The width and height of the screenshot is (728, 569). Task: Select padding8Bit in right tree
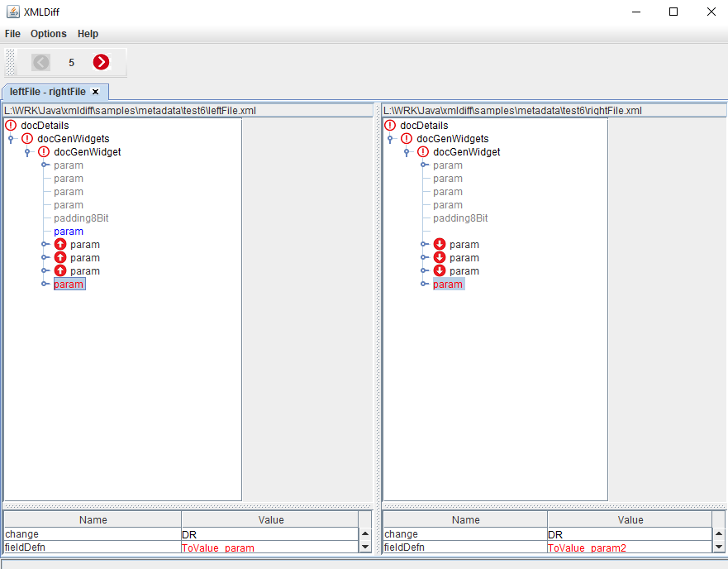[460, 218]
